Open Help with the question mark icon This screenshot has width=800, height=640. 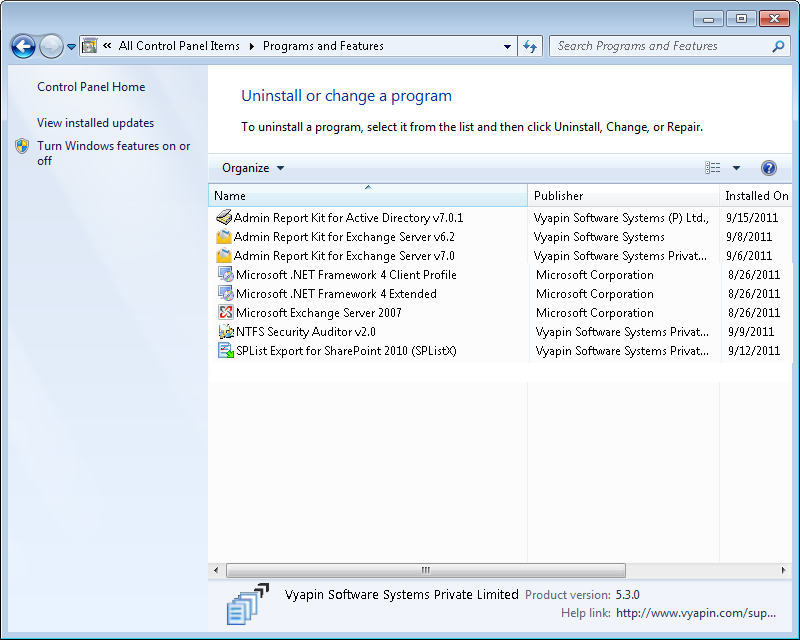[769, 168]
